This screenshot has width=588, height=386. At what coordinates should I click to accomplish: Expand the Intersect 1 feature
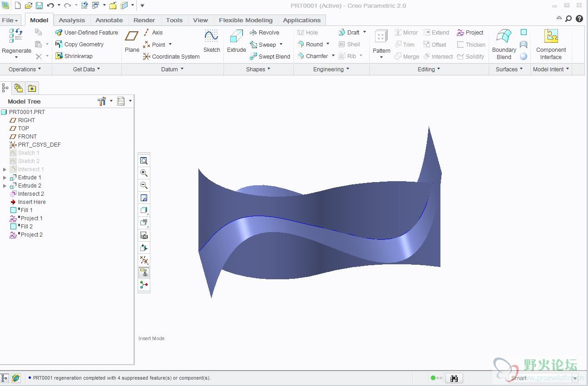click(x=5, y=169)
